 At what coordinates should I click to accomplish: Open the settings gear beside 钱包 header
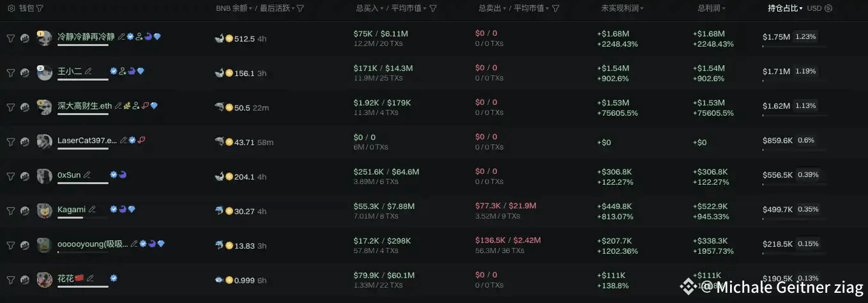click(x=11, y=8)
